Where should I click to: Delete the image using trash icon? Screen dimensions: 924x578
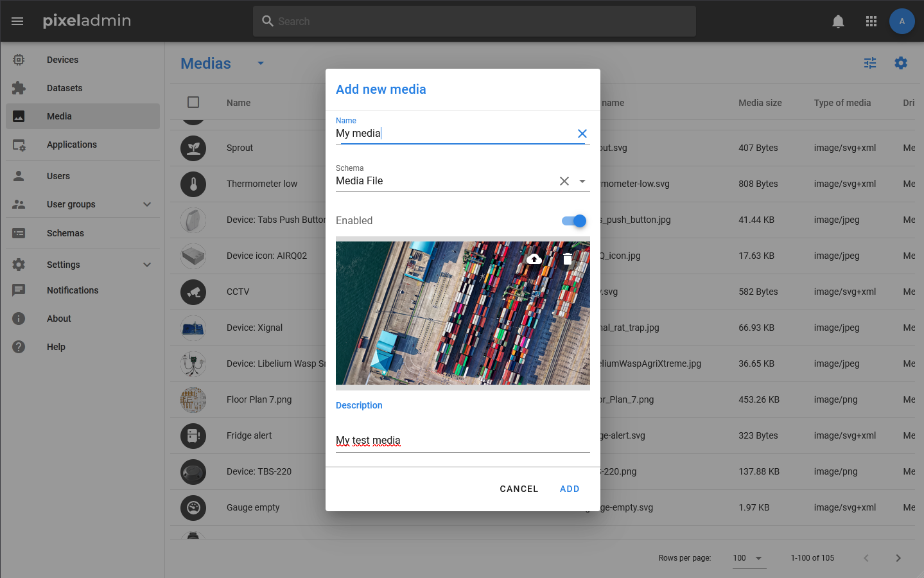pyautogui.click(x=568, y=259)
